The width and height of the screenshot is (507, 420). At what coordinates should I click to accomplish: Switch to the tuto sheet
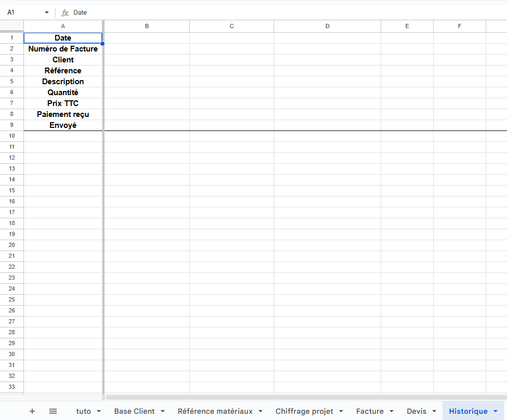[83, 411]
